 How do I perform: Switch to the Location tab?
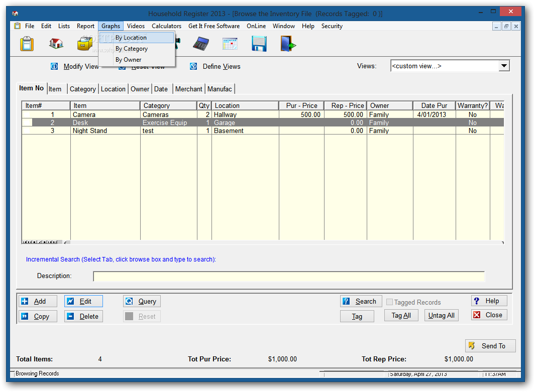pyautogui.click(x=113, y=89)
